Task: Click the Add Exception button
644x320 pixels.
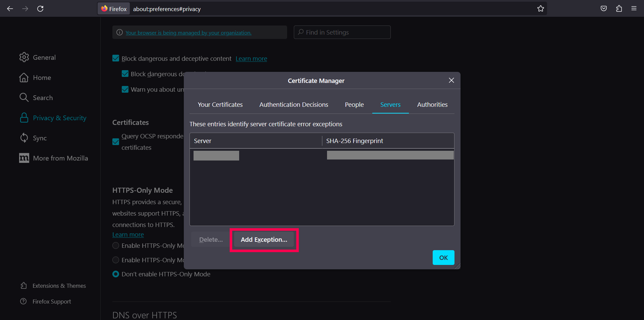Action: 264,240
